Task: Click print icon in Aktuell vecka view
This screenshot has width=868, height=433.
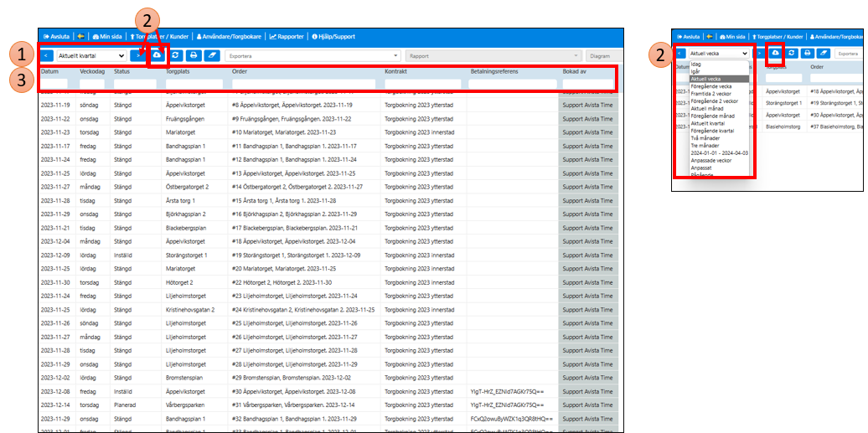Action: [808, 53]
